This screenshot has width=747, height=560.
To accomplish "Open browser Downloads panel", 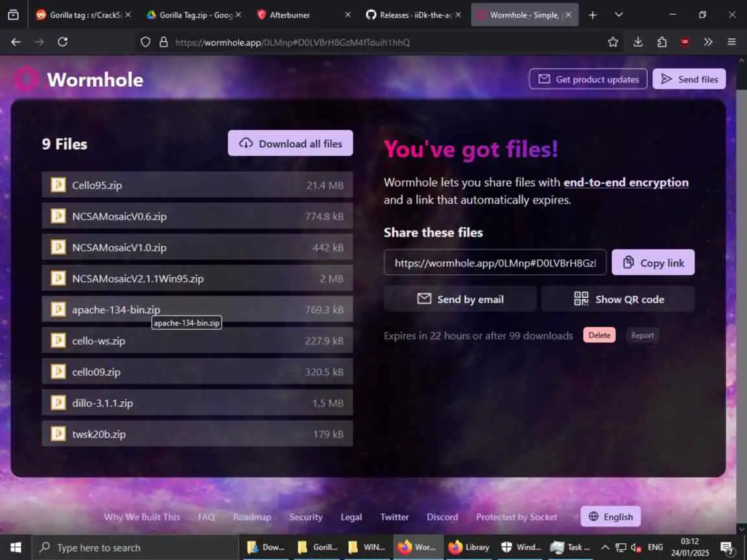I will [x=638, y=42].
